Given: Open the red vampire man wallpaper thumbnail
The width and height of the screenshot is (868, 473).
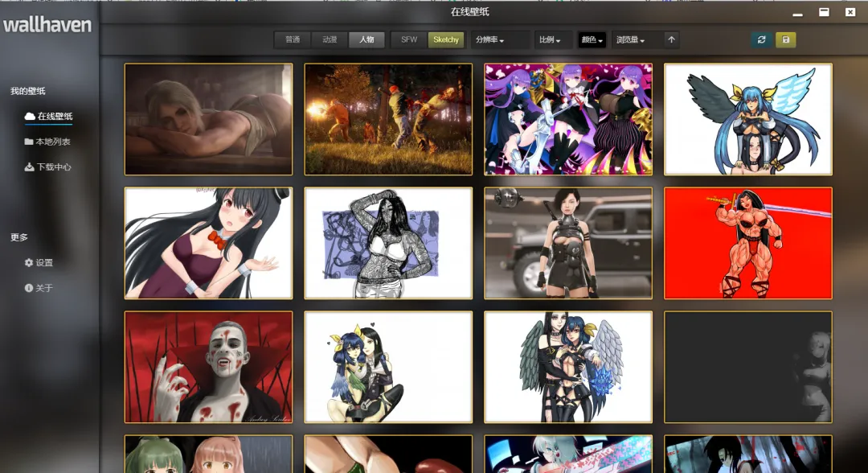Looking at the screenshot, I should [209, 367].
